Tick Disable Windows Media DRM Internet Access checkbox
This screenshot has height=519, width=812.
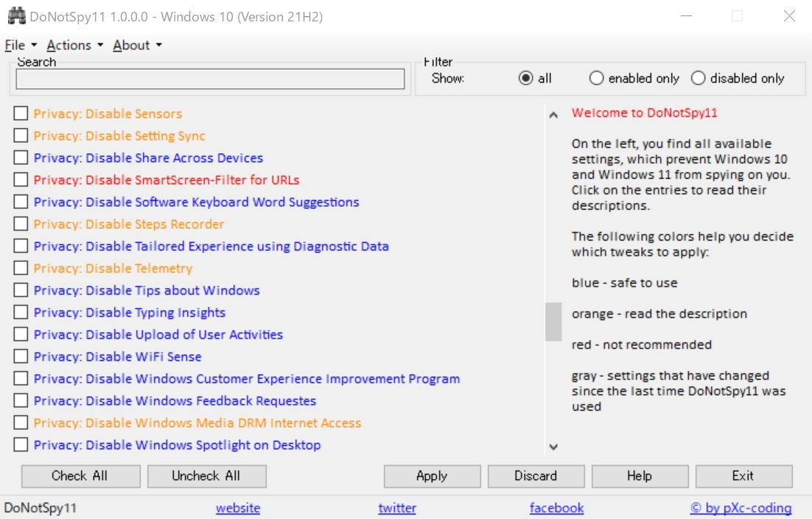(x=21, y=423)
